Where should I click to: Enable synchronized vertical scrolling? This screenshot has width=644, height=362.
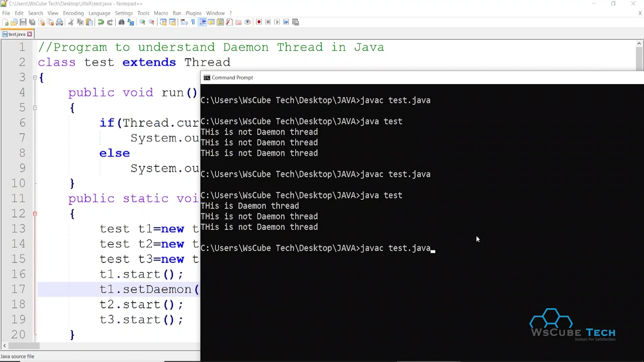(163, 22)
